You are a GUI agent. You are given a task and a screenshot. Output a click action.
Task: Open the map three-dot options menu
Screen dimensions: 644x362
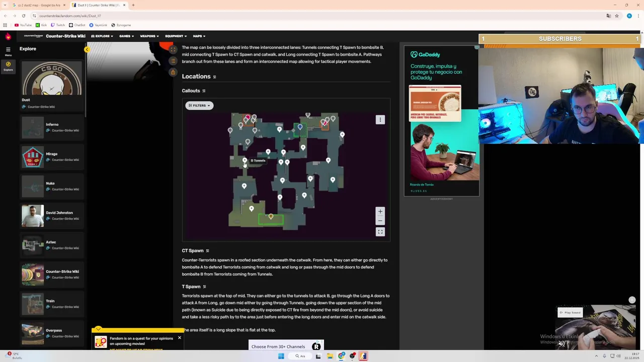click(x=380, y=120)
